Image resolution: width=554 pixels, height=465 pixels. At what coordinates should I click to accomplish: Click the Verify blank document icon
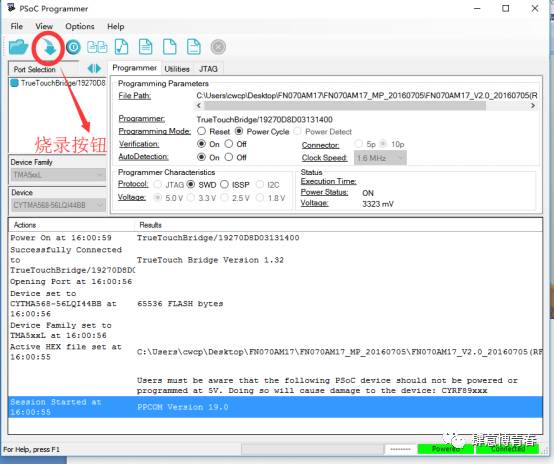(170, 47)
